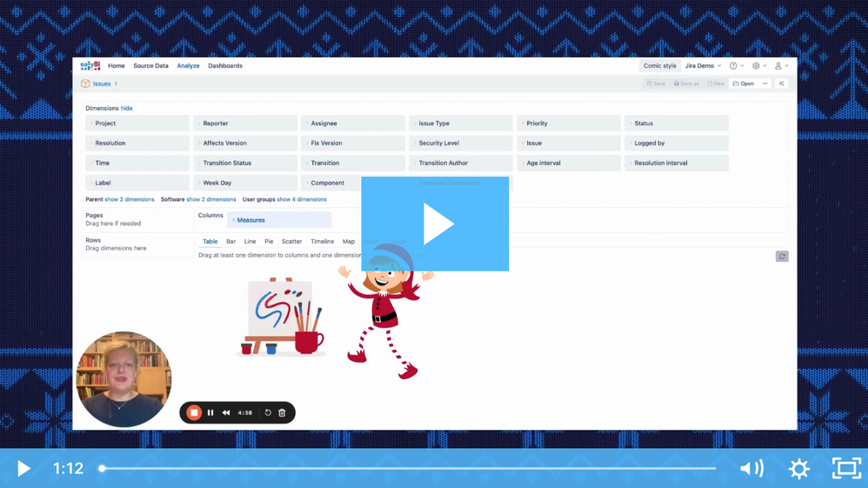This screenshot has width=868, height=488.
Task: Open video player settings gear
Action: point(799,469)
